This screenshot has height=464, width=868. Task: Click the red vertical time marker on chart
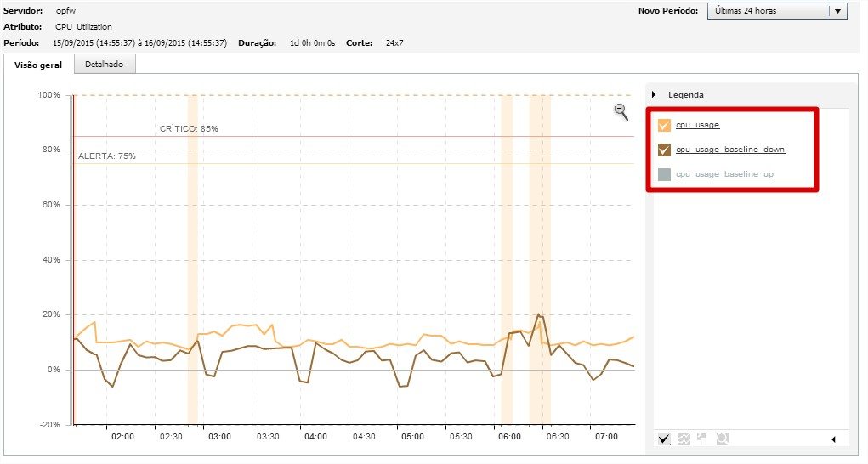74,255
